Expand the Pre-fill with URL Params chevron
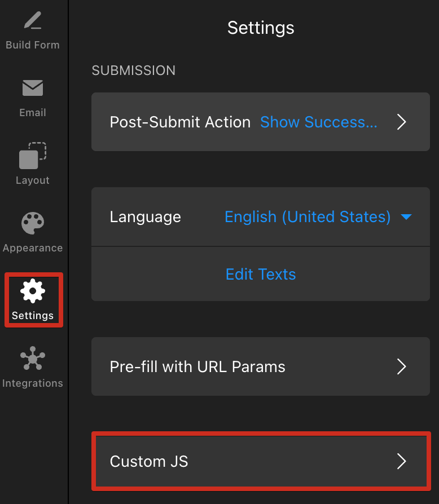 pyautogui.click(x=401, y=366)
